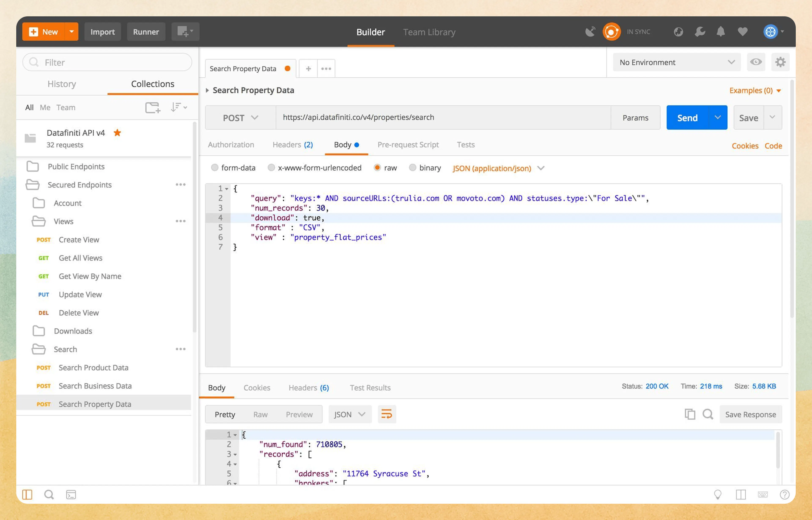Screen dimensions: 812x520
Task: Open response search with magnifier icon
Action: click(708, 414)
